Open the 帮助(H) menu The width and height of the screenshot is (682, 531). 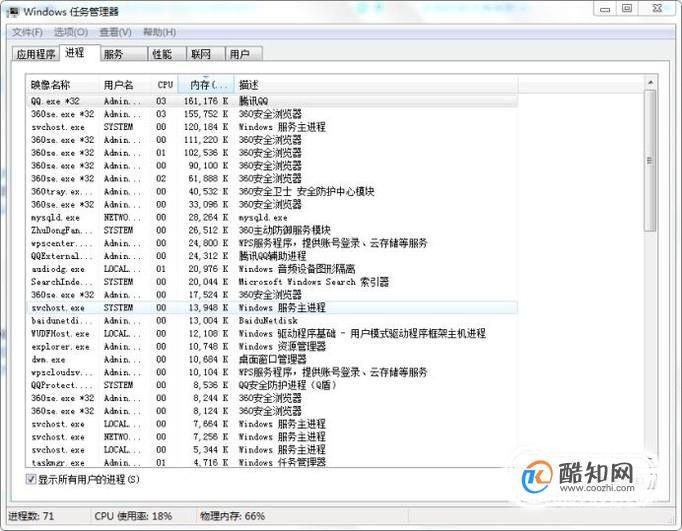tap(160, 32)
